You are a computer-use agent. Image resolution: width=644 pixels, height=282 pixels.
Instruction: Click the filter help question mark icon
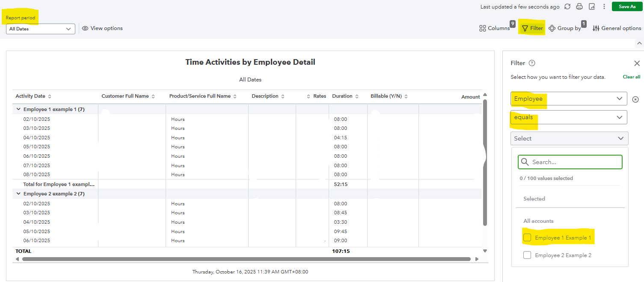pos(532,63)
